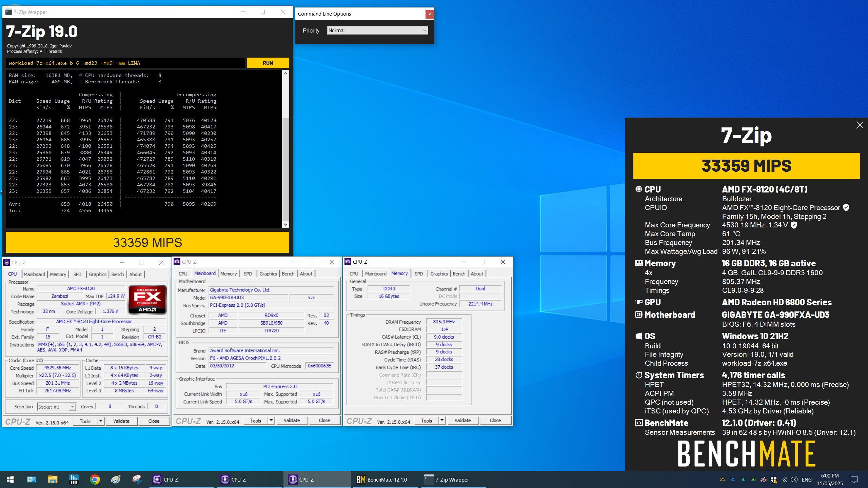Viewport: 868px width, 488px height.
Task: Close the Command Line Options panel
Action: click(x=430, y=14)
